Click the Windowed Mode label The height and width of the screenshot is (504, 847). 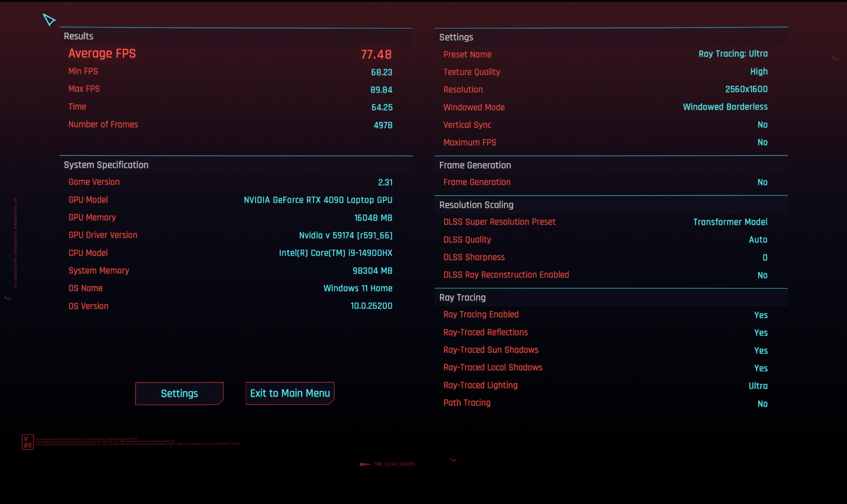pyautogui.click(x=474, y=107)
